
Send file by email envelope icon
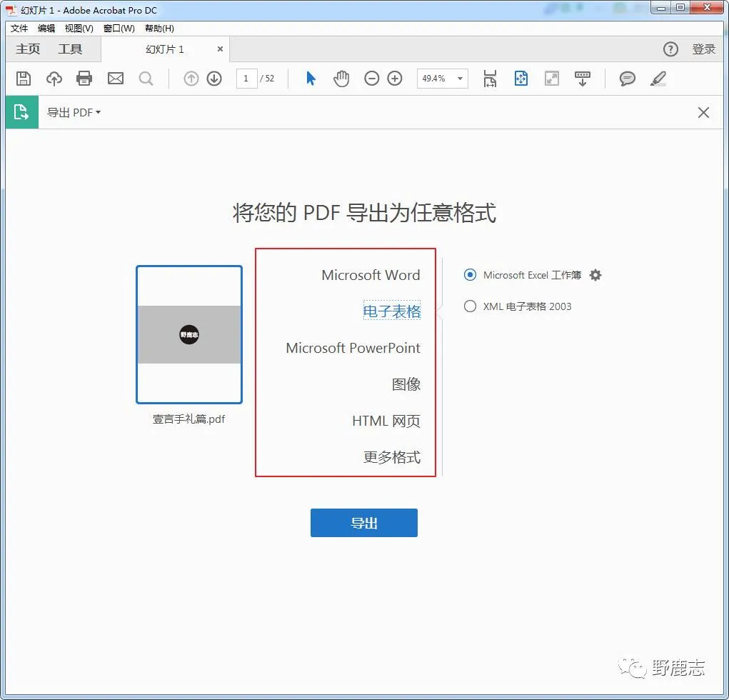tap(115, 79)
